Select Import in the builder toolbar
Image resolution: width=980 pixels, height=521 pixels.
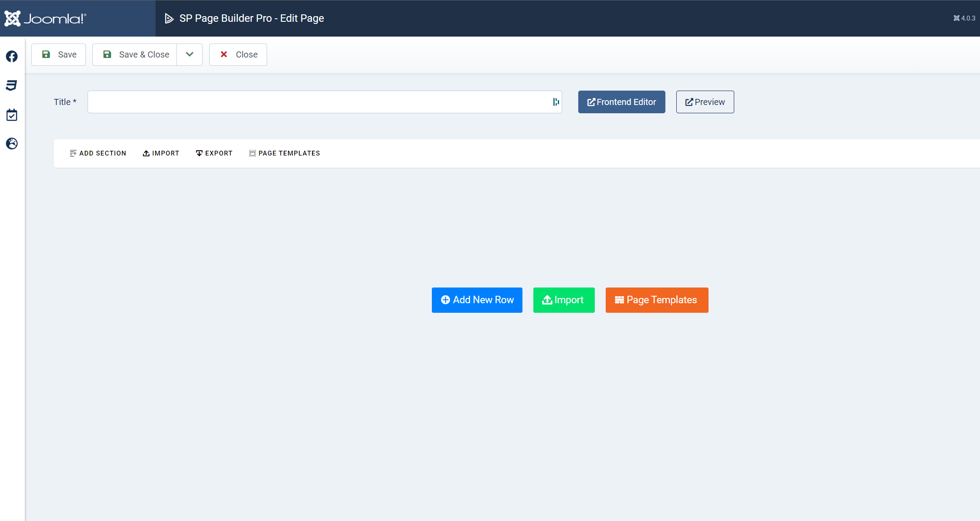[161, 153]
